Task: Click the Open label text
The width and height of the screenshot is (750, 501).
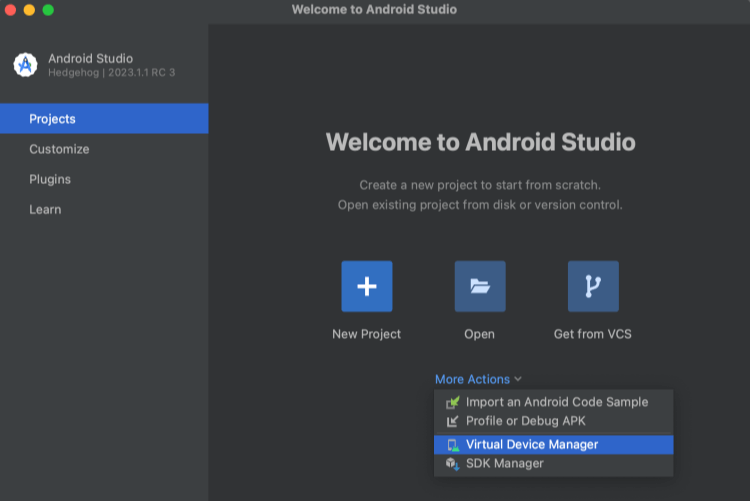Action: click(479, 334)
